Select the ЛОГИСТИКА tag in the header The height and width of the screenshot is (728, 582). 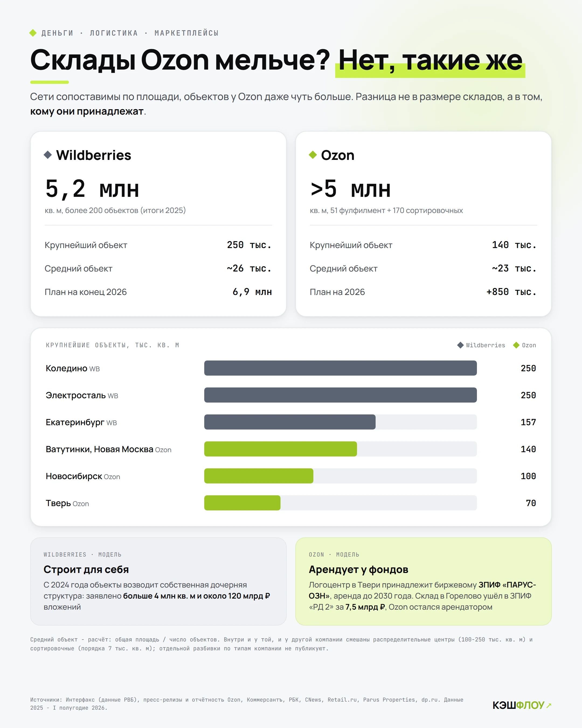[x=114, y=33]
